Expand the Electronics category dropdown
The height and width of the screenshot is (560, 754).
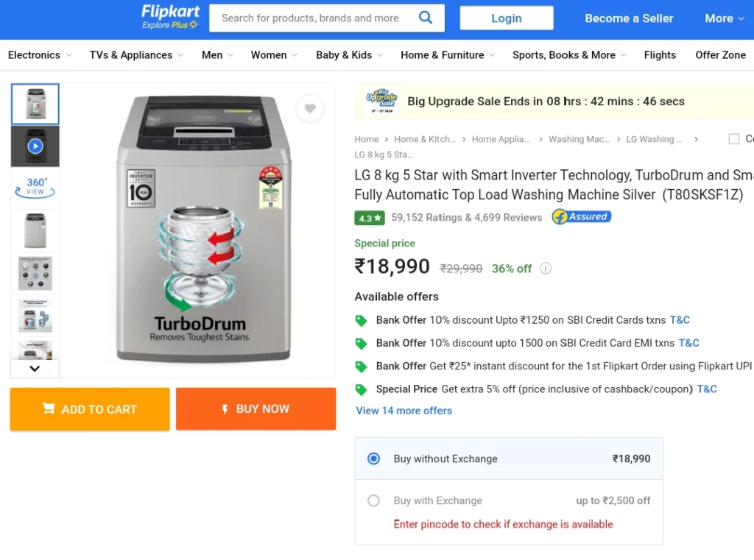(40, 55)
